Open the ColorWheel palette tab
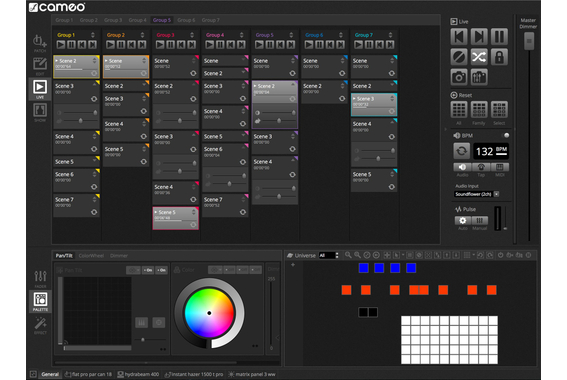This screenshot has height=380, width=567. [x=91, y=256]
